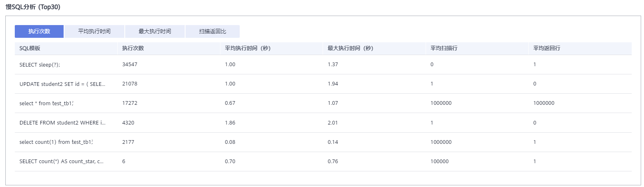Click the 1.07 max execution time

click(333, 103)
